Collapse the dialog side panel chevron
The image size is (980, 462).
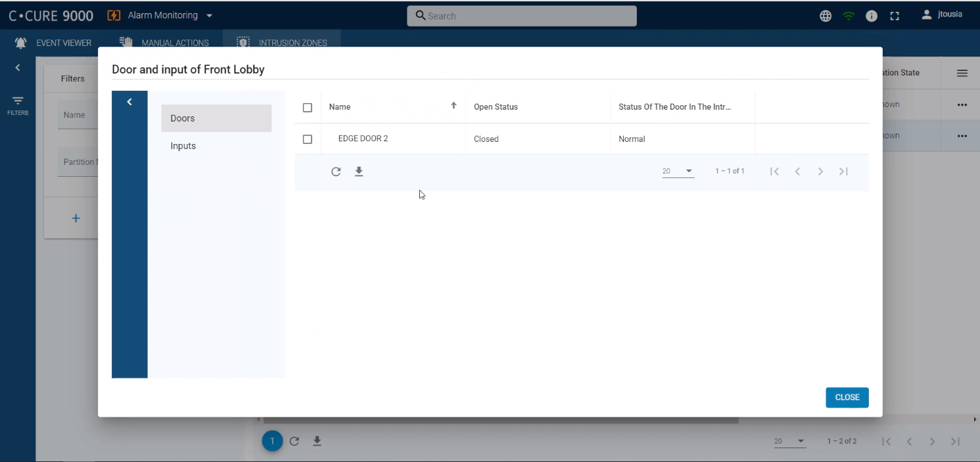coord(129,102)
